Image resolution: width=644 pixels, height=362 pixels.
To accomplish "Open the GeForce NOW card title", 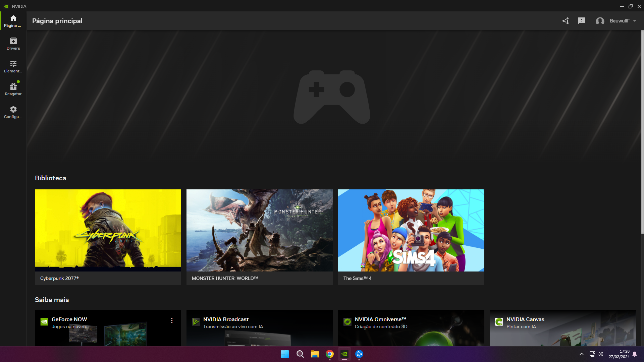I will tap(69, 319).
